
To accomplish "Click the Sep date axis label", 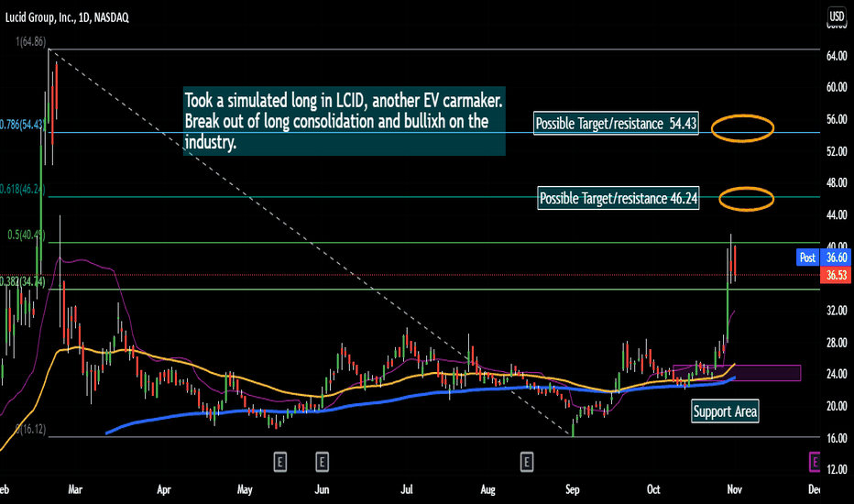I will tap(573, 489).
